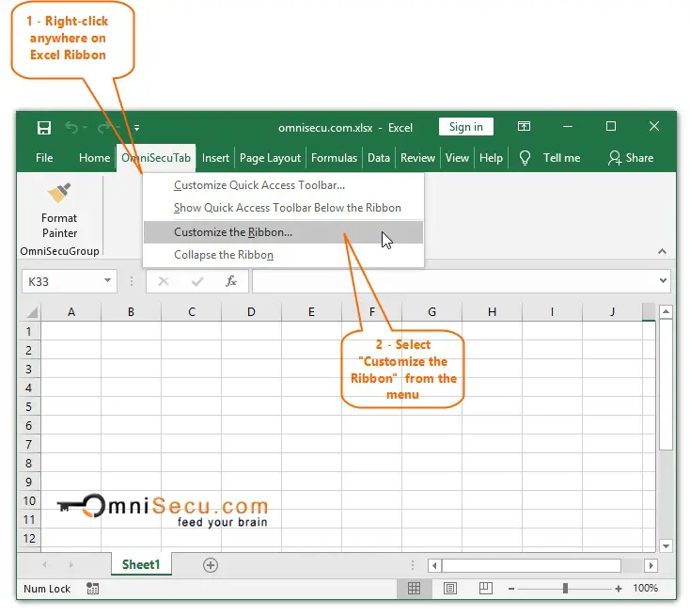The height and width of the screenshot is (616, 690).
Task: Expand the formula bar with the chevron
Action: click(x=663, y=281)
